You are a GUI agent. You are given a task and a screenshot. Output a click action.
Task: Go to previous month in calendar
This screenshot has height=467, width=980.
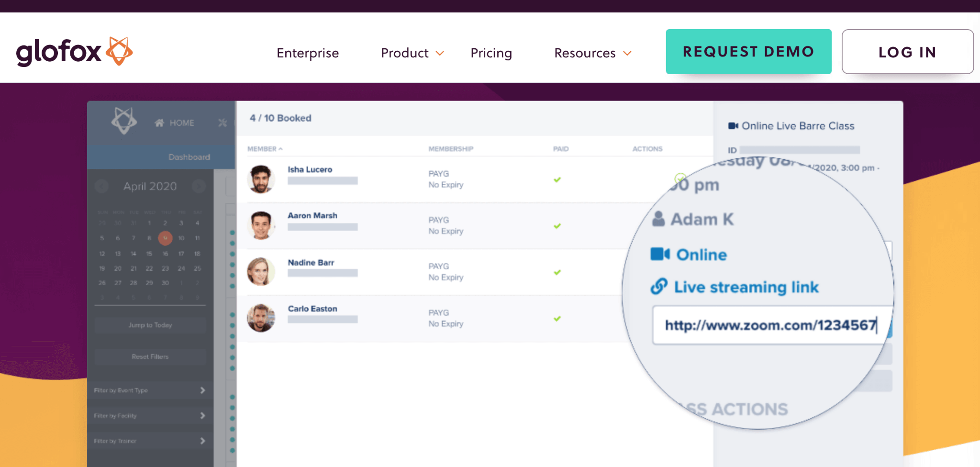point(101,186)
